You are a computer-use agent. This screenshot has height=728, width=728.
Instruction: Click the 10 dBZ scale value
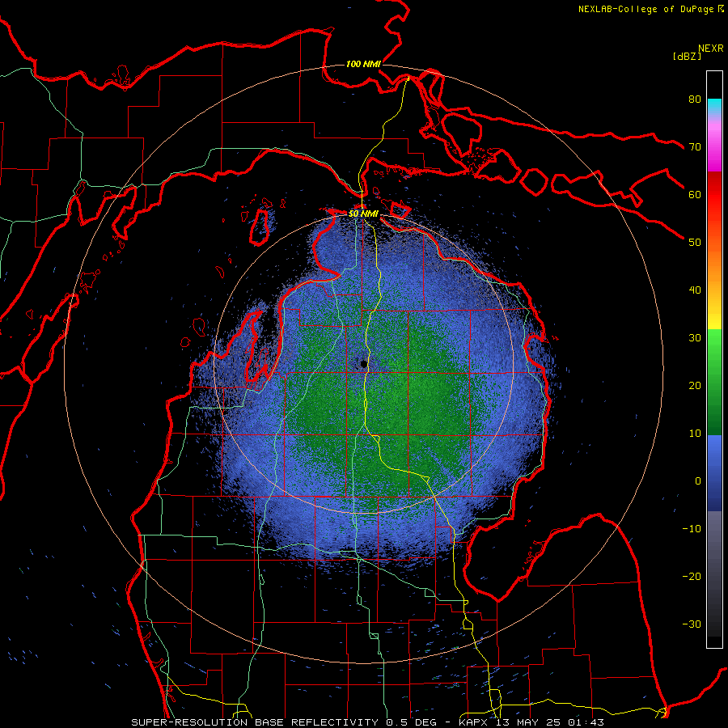pyautogui.click(x=695, y=434)
